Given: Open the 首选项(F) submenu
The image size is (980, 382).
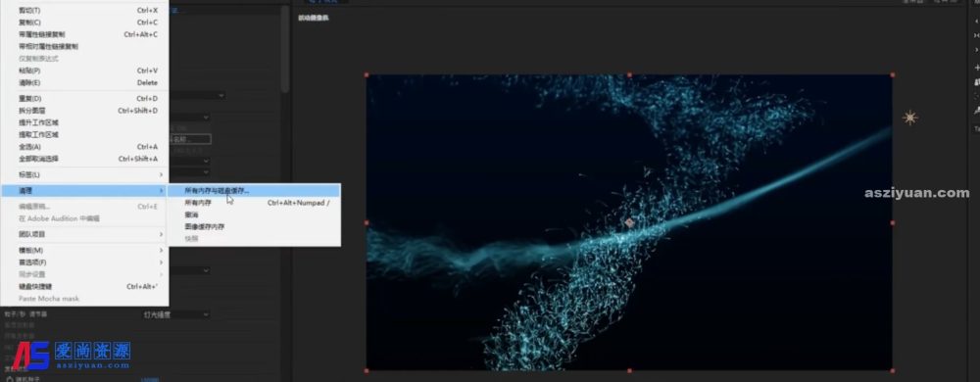Looking at the screenshot, I should pyautogui.click(x=84, y=263).
